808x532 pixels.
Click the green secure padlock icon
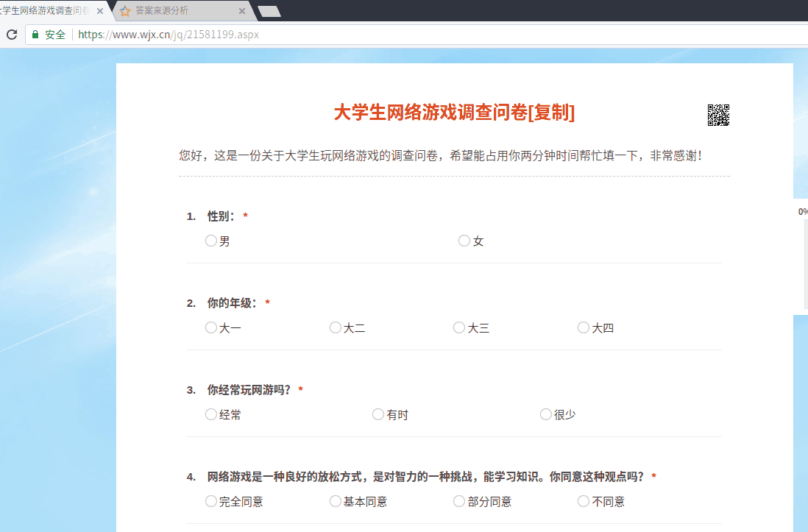(35, 35)
